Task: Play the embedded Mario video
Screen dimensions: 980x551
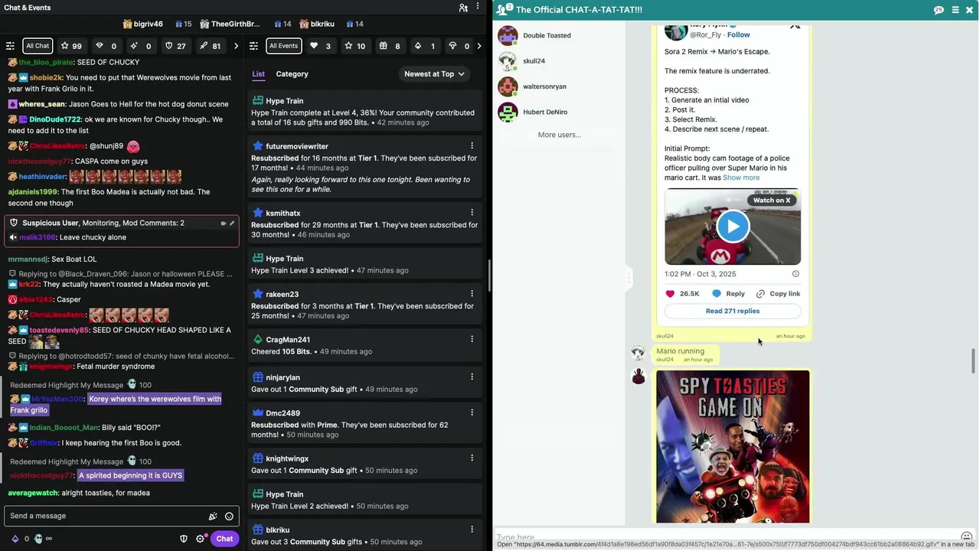Action: tap(733, 227)
